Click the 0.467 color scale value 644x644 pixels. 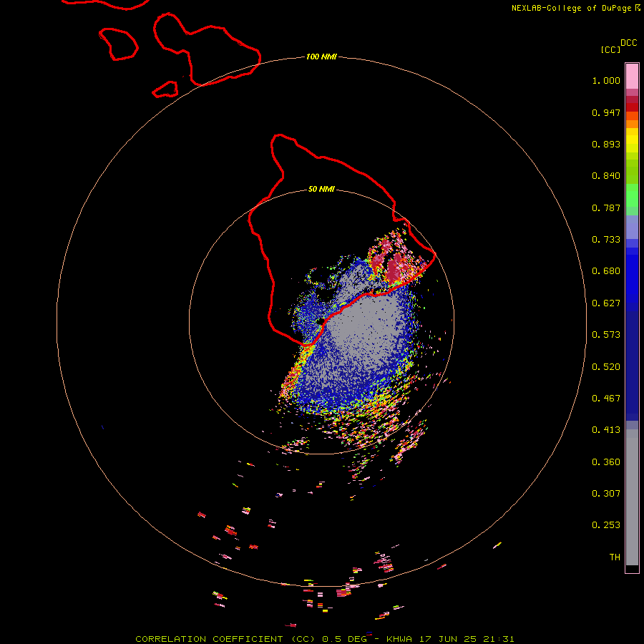tap(606, 399)
